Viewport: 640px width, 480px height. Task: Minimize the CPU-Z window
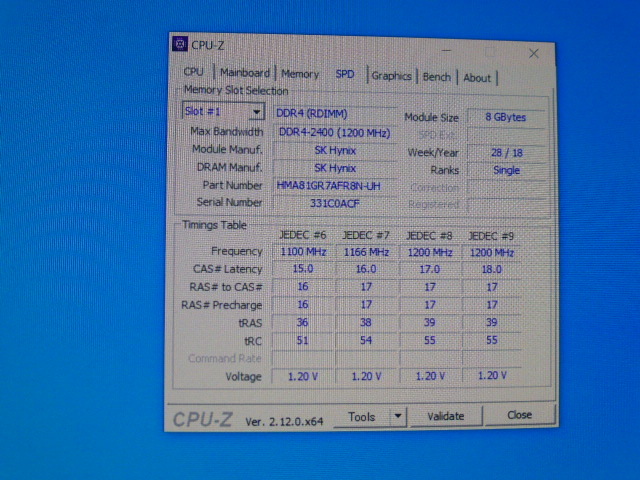[x=447, y=51]
